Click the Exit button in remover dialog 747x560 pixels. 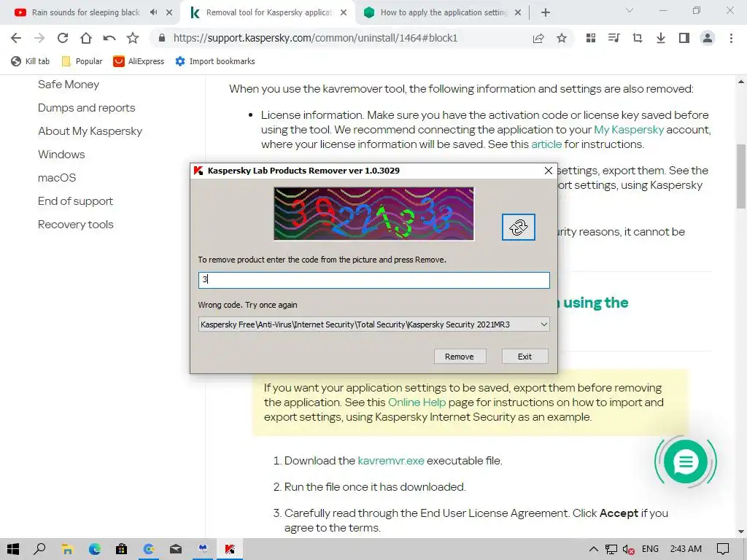[x=525, y=356]
